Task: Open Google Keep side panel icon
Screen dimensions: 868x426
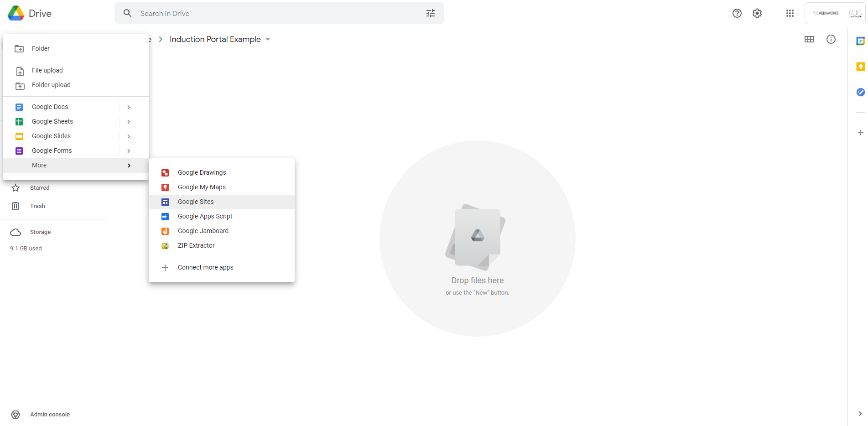Action: tap(861, 67)
